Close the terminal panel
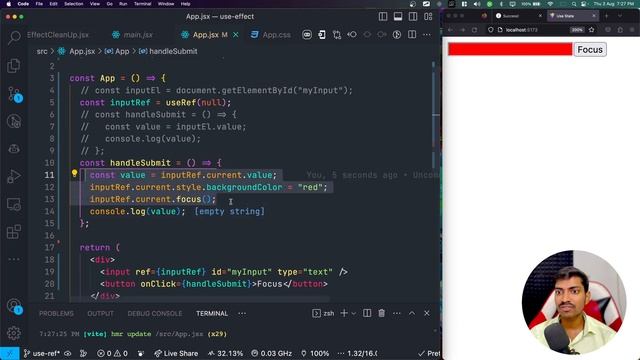The height and width of the screenshot is (360, 640). point(427,313)
